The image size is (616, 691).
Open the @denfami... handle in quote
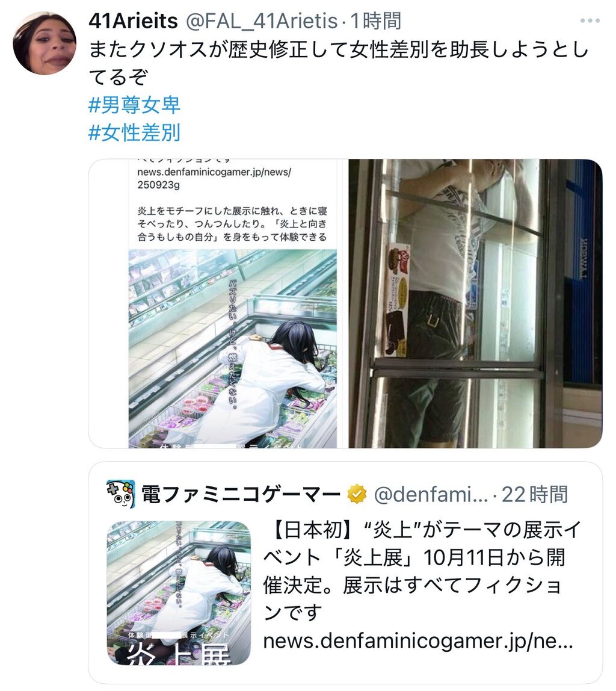[431, 494]
